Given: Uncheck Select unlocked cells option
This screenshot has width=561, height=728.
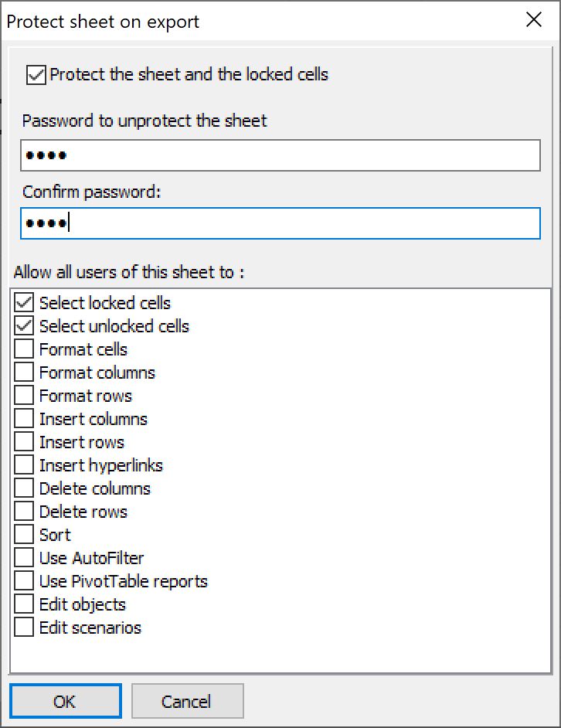Looking at the screenshot, I should coord(25,326).
